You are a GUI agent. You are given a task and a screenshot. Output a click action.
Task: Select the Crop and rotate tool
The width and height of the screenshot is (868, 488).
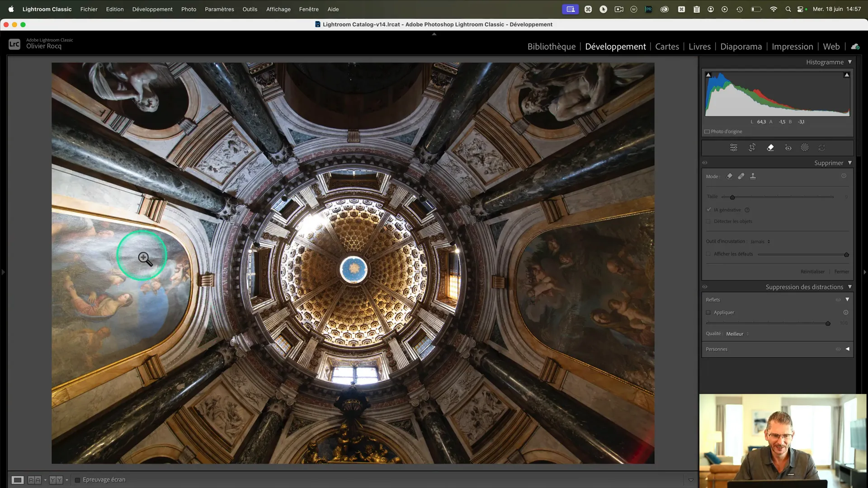pyautogui.click(x=752, y=148)
